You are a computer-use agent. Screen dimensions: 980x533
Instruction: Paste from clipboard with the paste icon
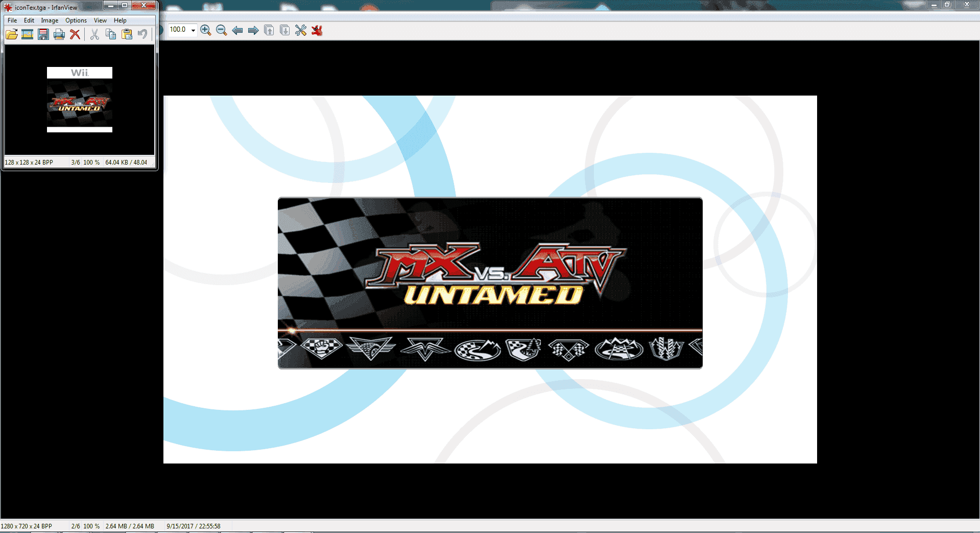click(x=127, y=34)
